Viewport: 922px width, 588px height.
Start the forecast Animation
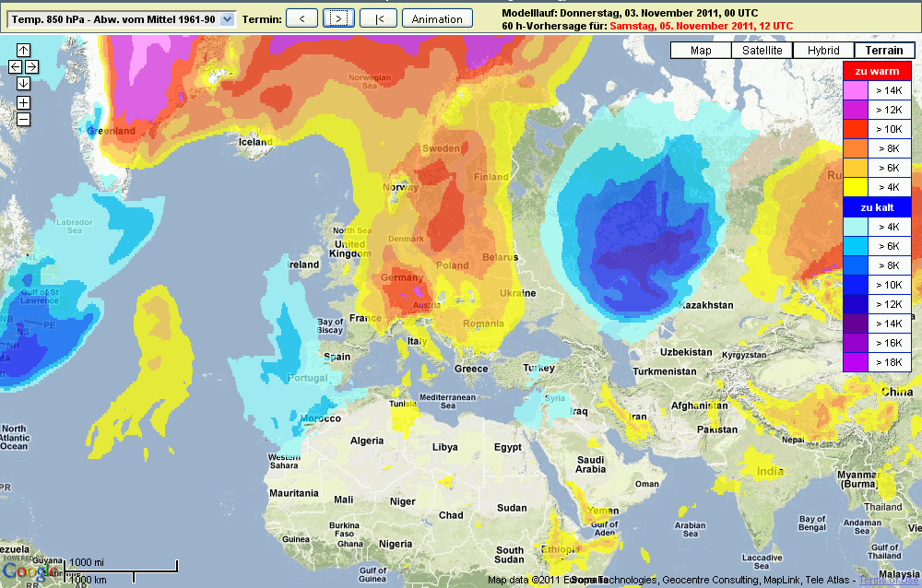click(437, 18)
